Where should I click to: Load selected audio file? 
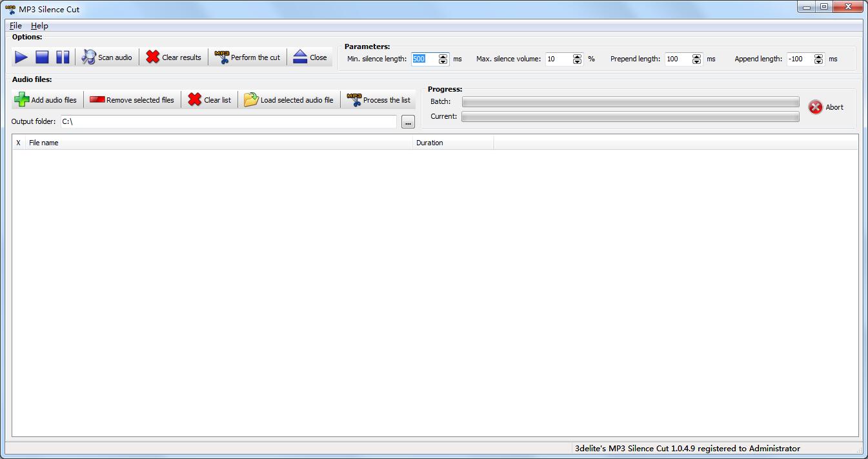tap(289, 100)
